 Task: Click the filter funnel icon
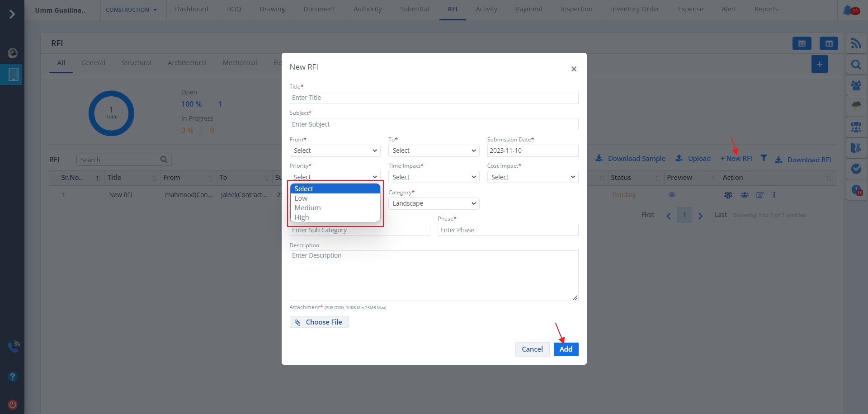tap(764, 158)
